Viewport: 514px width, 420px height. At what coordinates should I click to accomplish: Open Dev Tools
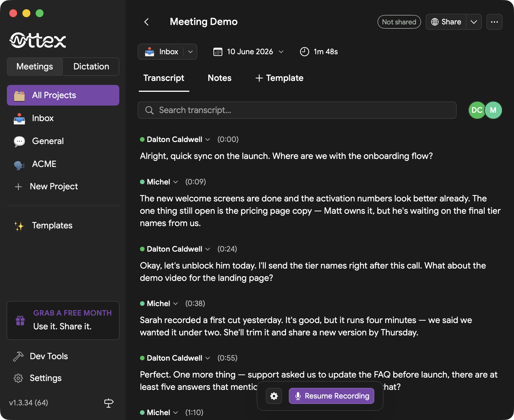49,356
